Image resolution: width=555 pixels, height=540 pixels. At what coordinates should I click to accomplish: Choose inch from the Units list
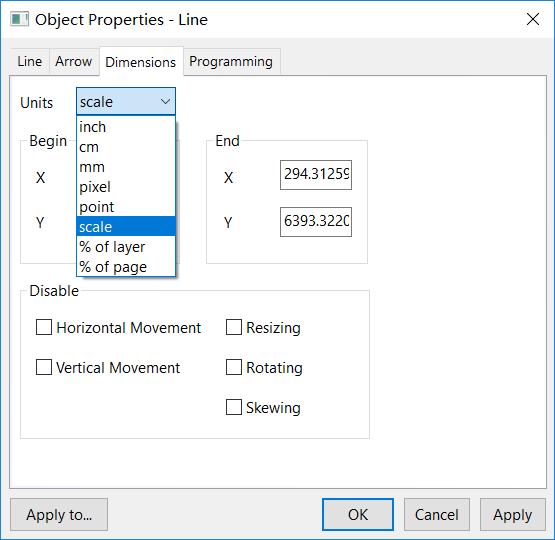click(126, 127)
